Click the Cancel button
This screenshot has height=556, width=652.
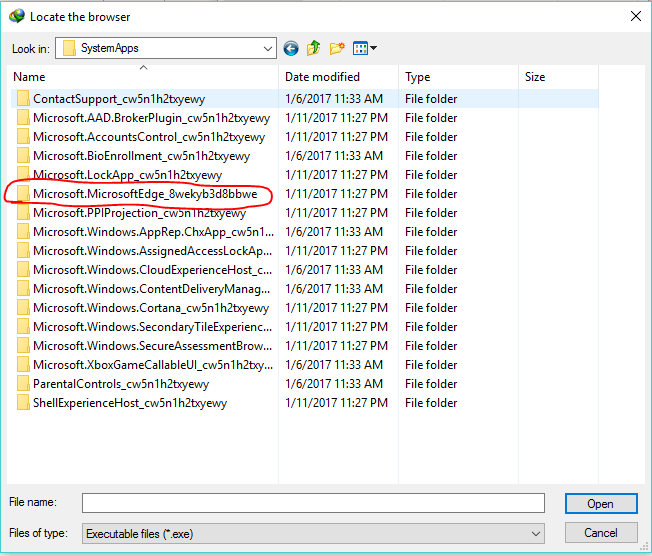point(601,533)
